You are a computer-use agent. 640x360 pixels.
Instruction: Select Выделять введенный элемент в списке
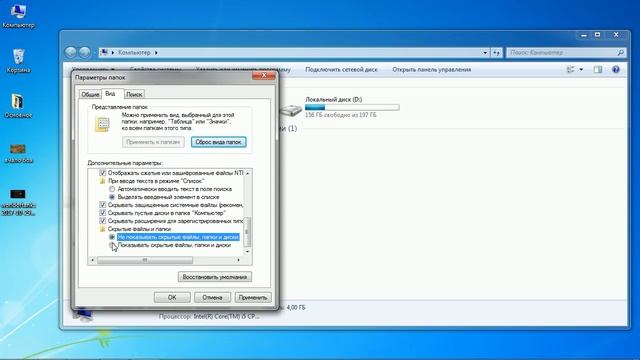click(112, 197)
